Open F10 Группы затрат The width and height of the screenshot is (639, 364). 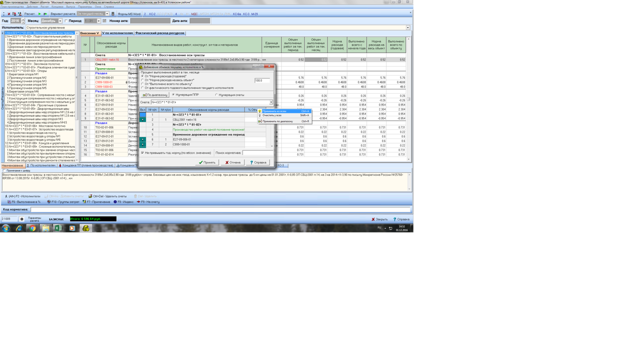(x=63, y=202)
